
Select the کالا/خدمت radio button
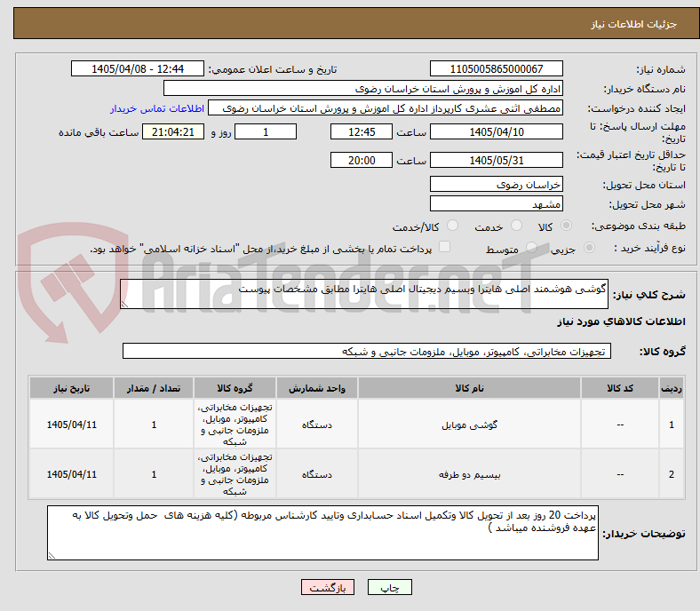coord(453,226)
